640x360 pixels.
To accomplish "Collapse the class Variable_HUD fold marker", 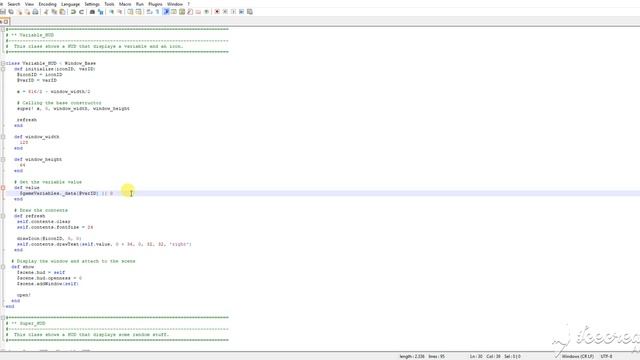I will point(3,63).
